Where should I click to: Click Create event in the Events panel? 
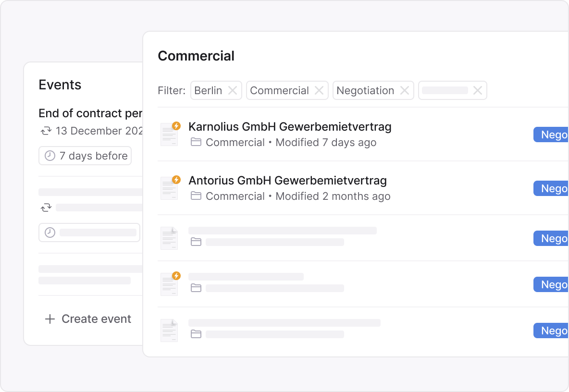88,318
